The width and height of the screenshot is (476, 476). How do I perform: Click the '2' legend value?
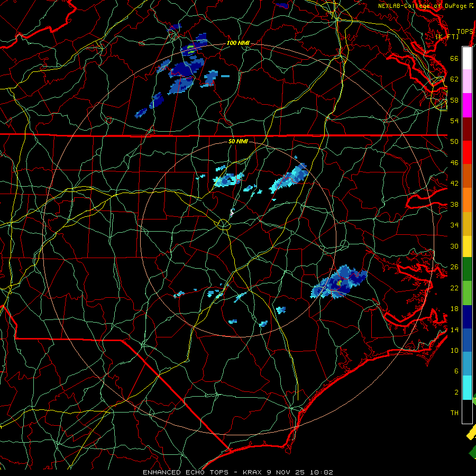[456, 392]
